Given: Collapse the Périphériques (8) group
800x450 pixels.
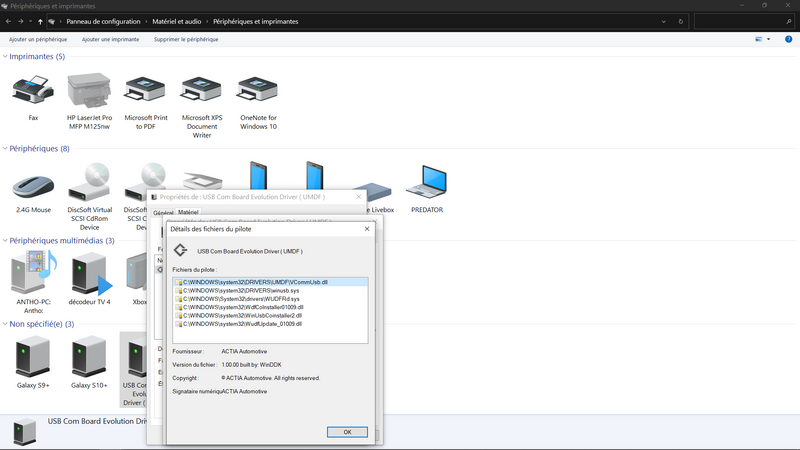Looking at the screenshot, I should [x=5, y=148].
